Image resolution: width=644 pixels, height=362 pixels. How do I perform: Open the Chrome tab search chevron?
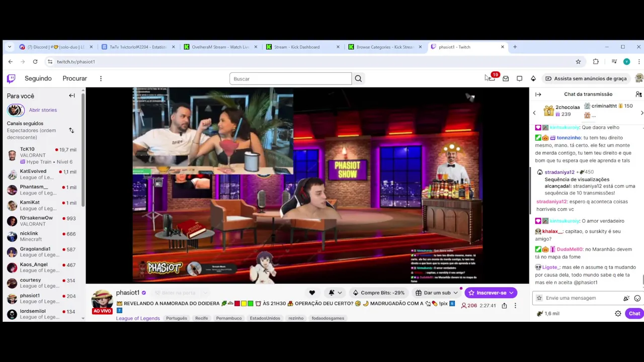(10, 47)
